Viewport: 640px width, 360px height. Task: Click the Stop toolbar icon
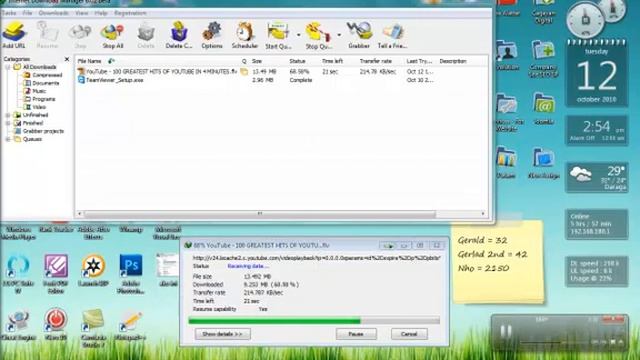80,36
